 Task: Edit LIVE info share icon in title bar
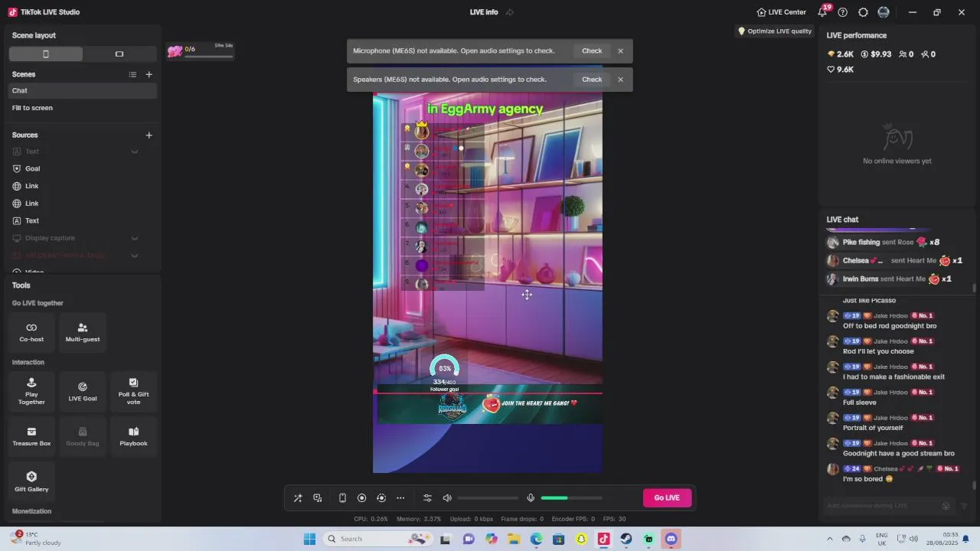tap(510, 12)
